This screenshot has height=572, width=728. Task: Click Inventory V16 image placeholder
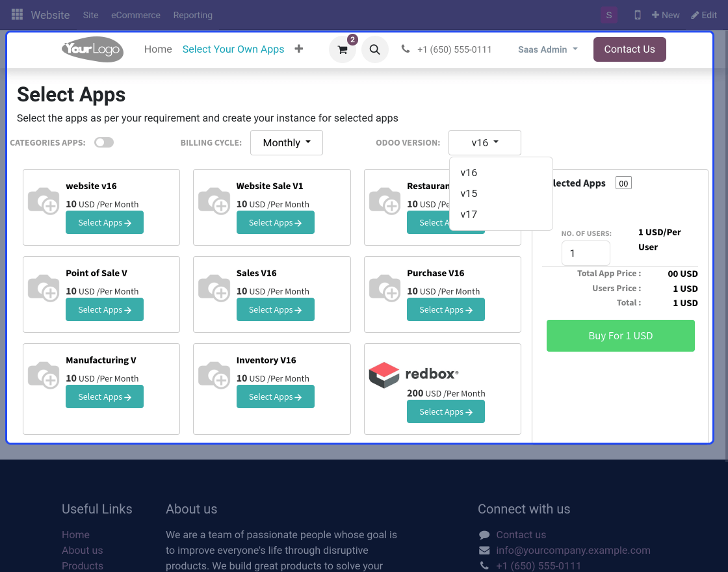pos(214,374)
